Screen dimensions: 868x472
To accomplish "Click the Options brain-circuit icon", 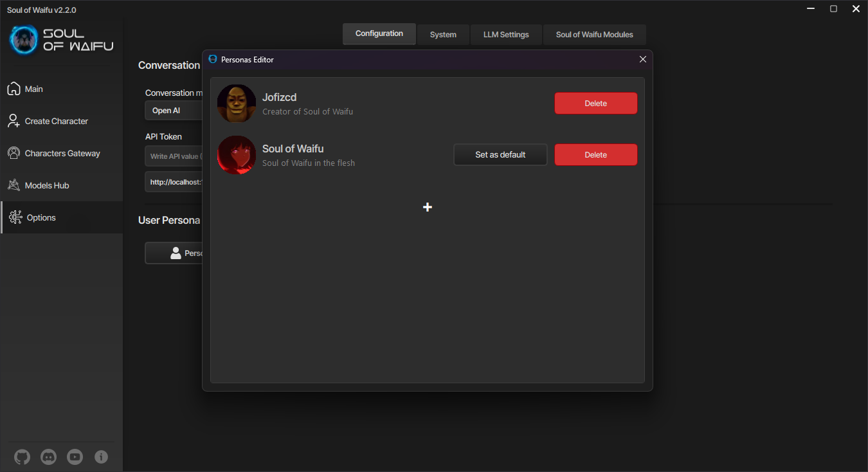I will point(15,217).
